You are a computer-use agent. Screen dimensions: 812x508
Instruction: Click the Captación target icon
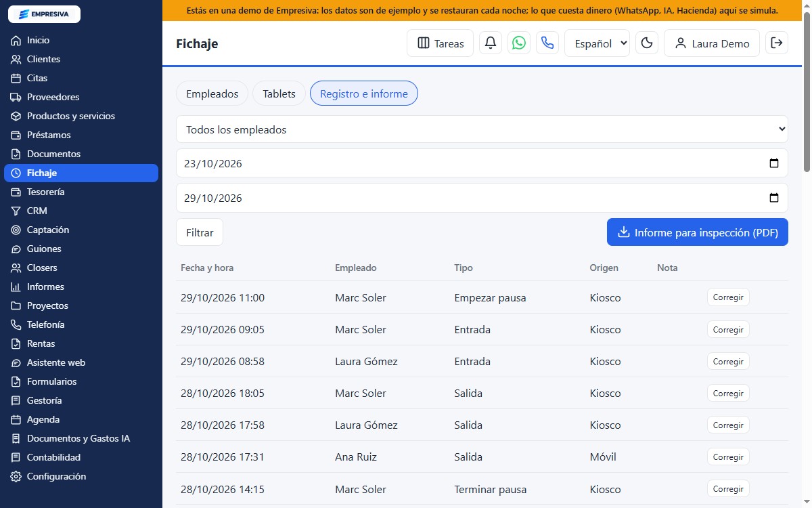click(x=16, y=230)
